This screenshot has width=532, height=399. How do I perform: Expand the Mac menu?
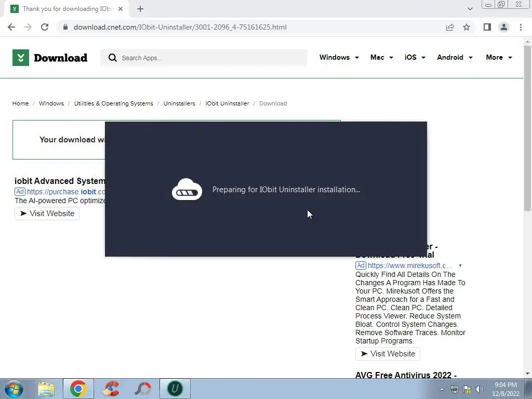(382, 57)
